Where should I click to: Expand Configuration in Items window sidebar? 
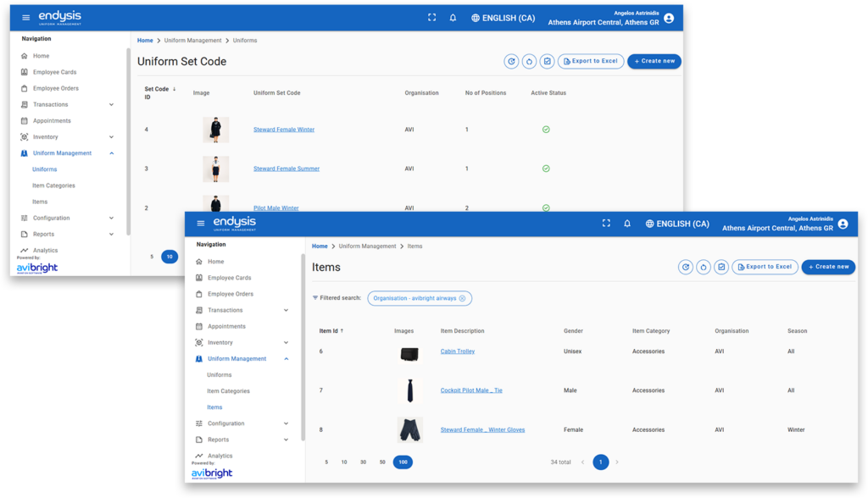pos(287,423)
